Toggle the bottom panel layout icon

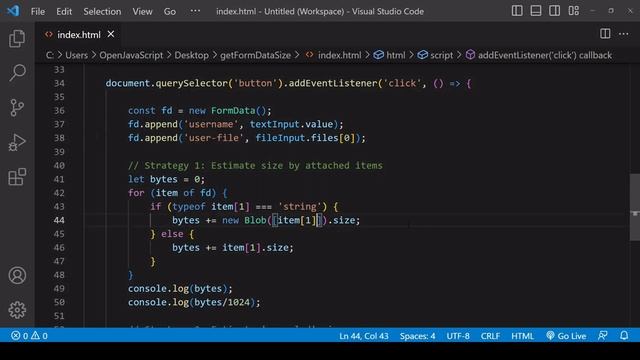[x=536, y=11]
